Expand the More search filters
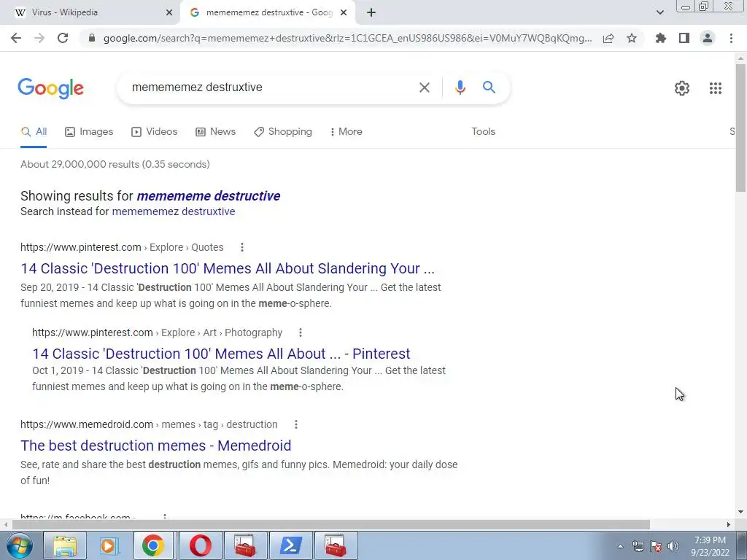Viewport: 747px width, 560px height. pyautogui.click(x=346, y=131)
